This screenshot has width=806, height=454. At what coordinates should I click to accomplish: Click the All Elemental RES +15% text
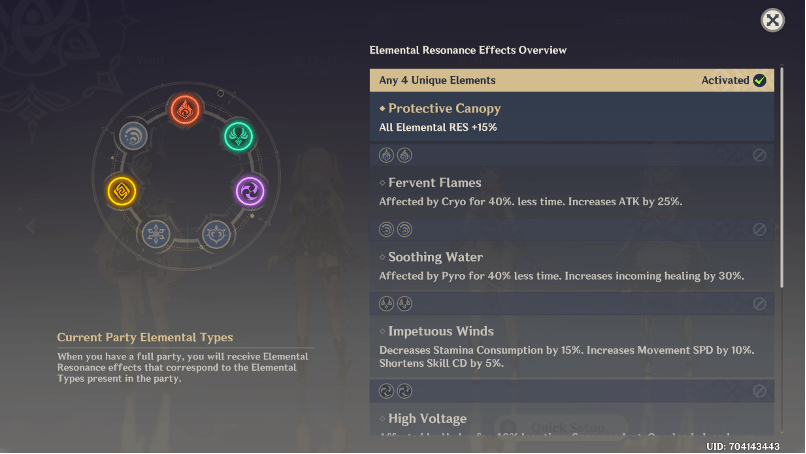point(438,128)
